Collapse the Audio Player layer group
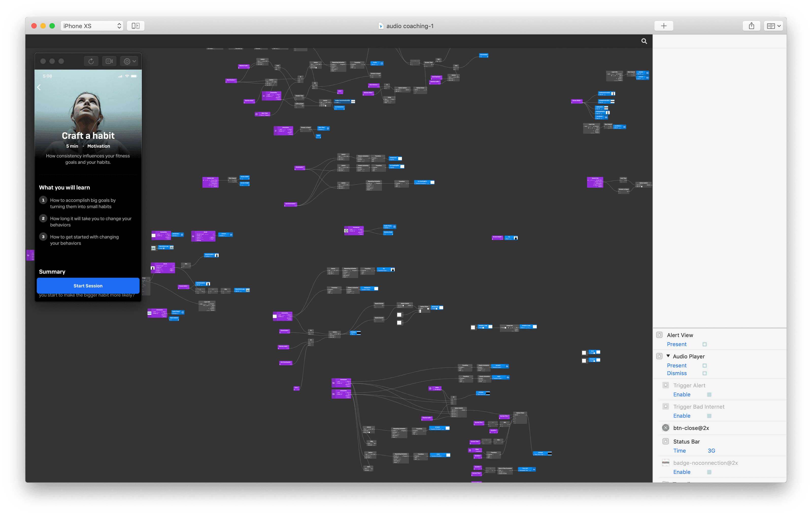This screenshot has width=812, height=516. click(x=668, y=356)
